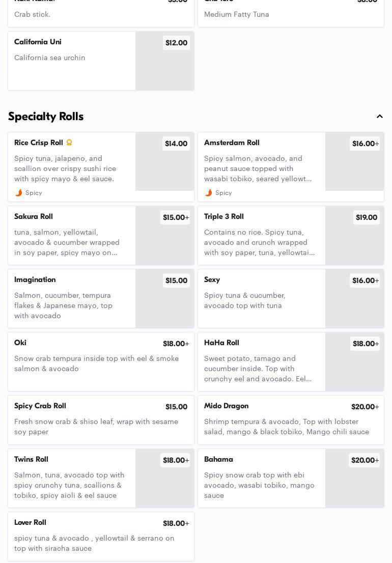The height and width of the screenshot is (563, 392).
Task: Click the Specialty Rolls heading
Action: (x=46, y=117)
